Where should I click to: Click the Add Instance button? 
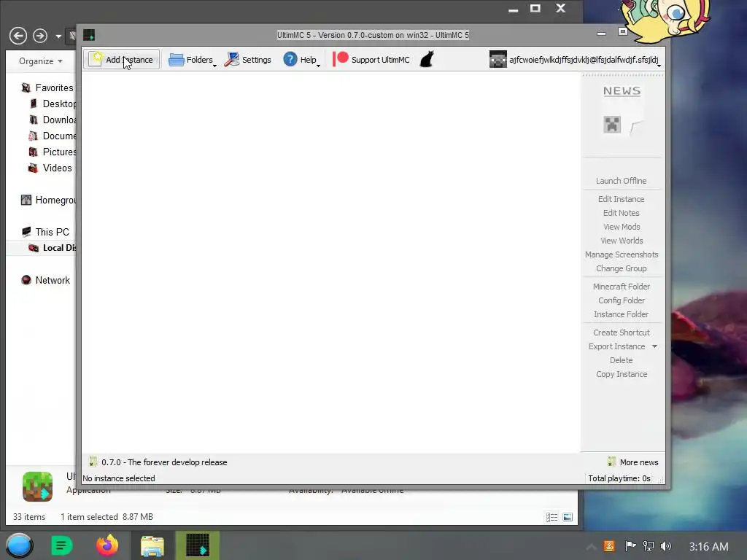pyautogui.click(x=122, y=60)
